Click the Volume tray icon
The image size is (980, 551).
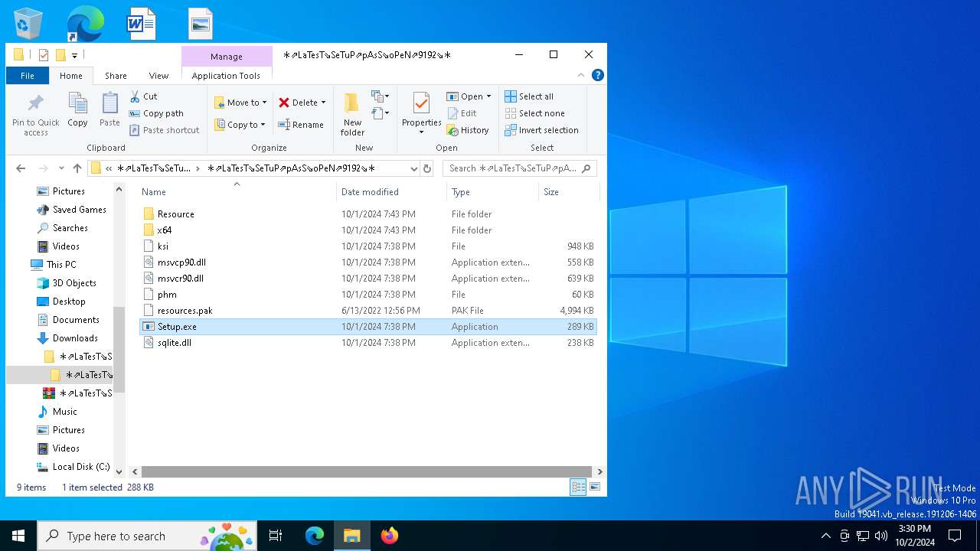pyautogui.click(x=881, y=536)
